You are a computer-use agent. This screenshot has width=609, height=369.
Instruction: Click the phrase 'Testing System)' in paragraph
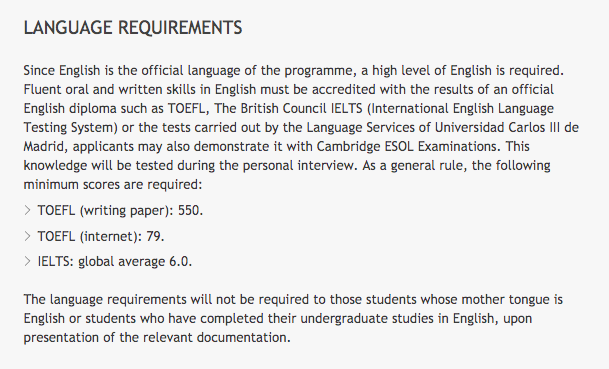tap(71, 127)
